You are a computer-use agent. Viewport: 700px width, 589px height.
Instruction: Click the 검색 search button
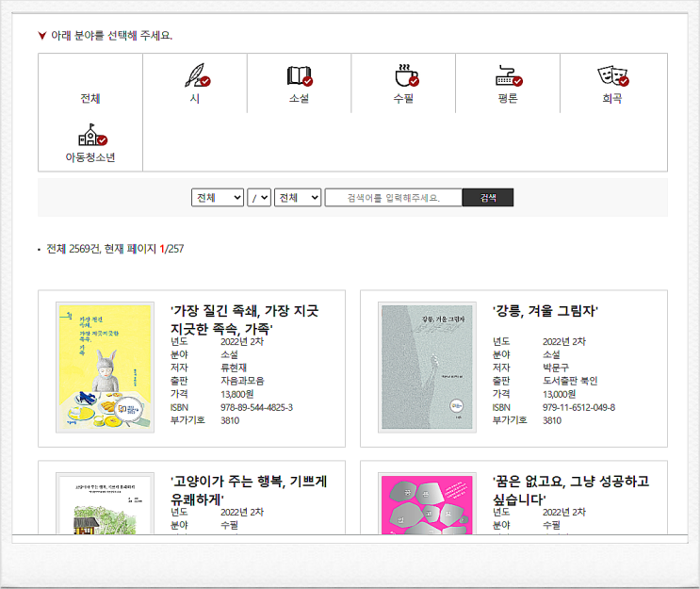pos(488,197)
